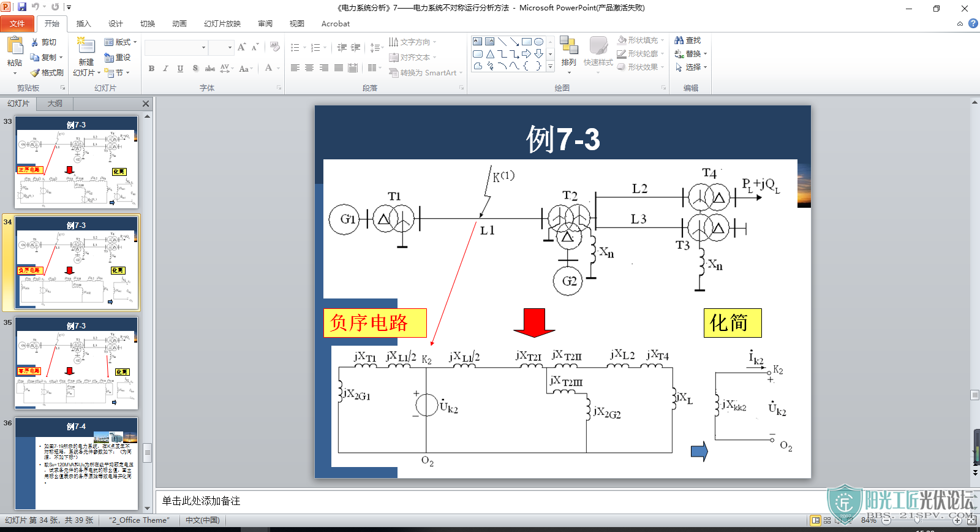Select the rectangle shape in shapes gallery
Image resolution: width=980 pixels, height=532 pixels.
527,42
